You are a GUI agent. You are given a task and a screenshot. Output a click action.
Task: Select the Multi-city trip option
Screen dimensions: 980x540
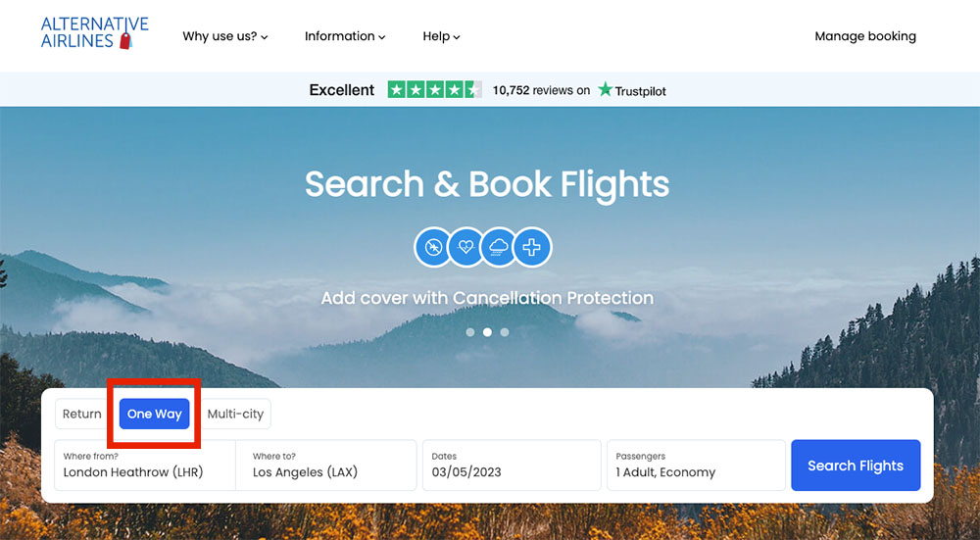tap(235, 414)
